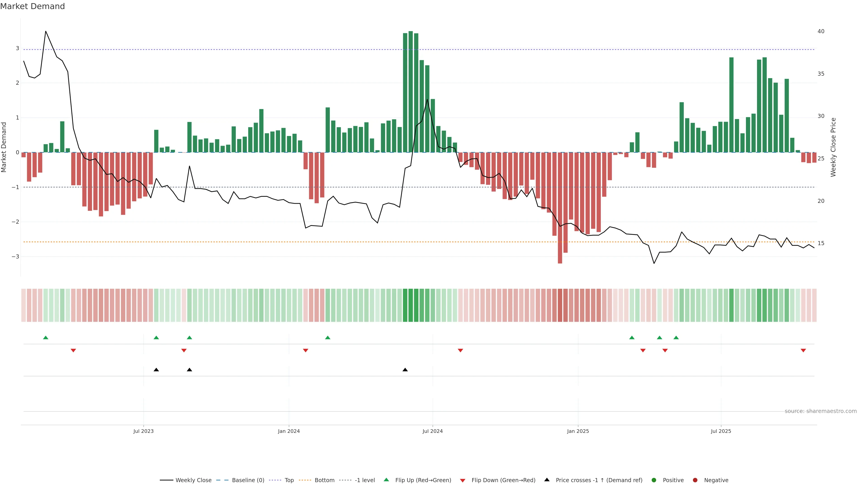Click the tallest green demand bar
Viewport: 868px width, 488px height.
pyautogui.click(x=410, y=91)
